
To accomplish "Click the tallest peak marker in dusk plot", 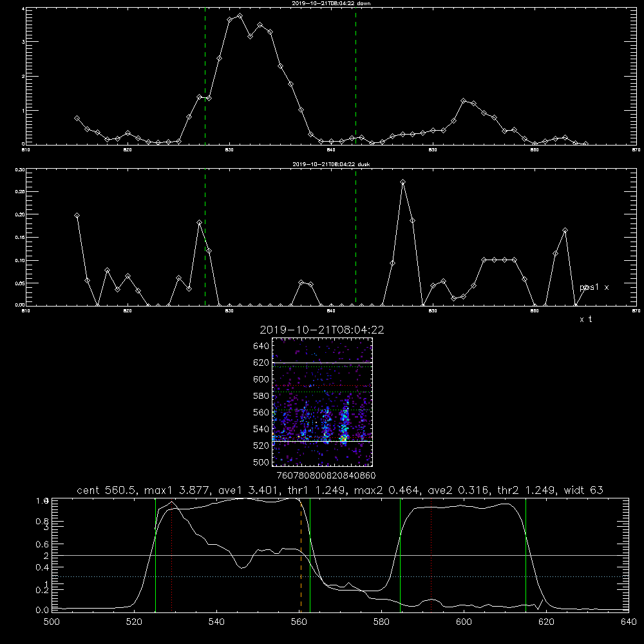I will pos(403,182).
